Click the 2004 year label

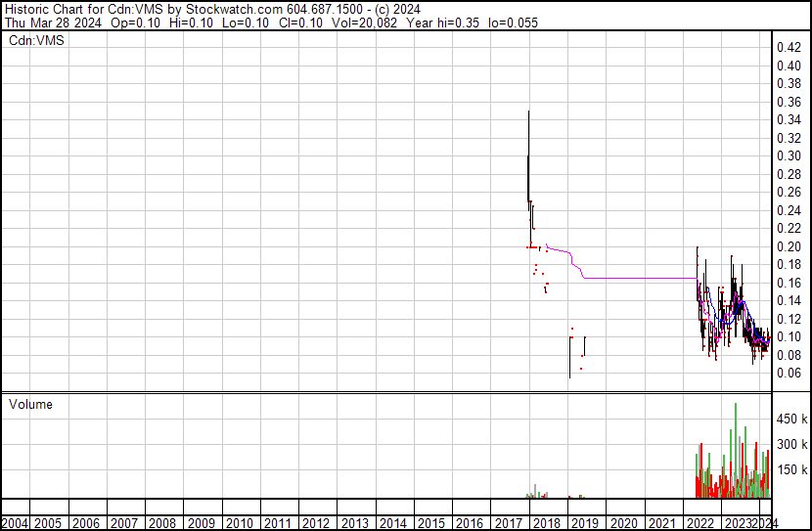tap(15, 523)
